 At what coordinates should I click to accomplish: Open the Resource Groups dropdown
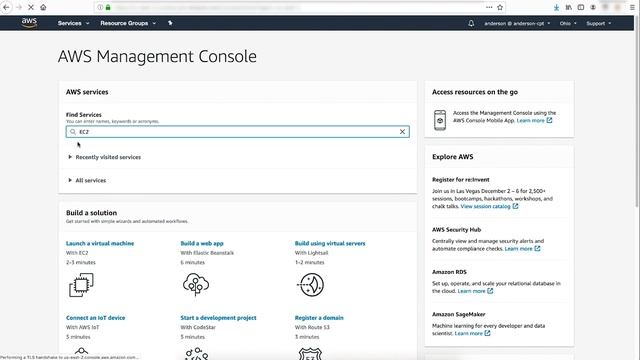(128, 23)
